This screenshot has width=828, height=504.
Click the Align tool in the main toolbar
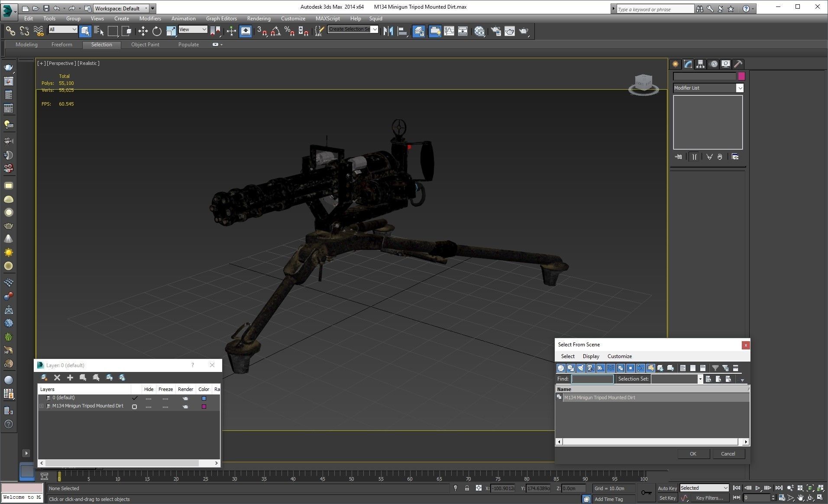tap(403, 31)
